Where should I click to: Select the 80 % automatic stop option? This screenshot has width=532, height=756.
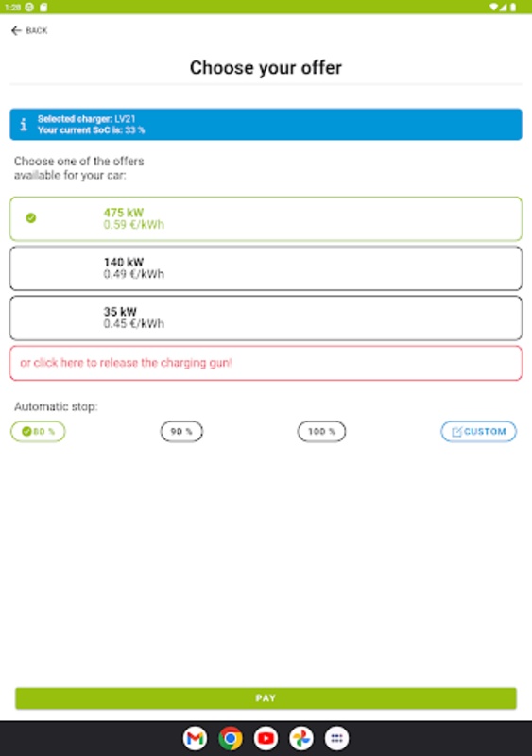[38, 432]
